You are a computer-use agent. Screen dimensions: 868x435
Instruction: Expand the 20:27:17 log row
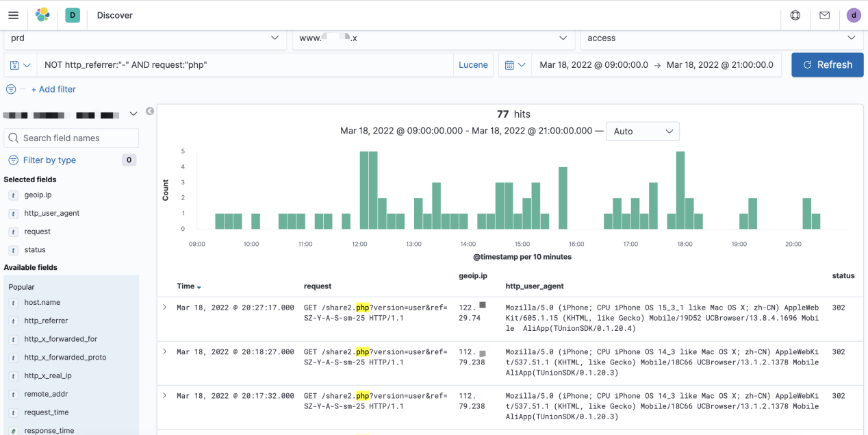point(165,308)
